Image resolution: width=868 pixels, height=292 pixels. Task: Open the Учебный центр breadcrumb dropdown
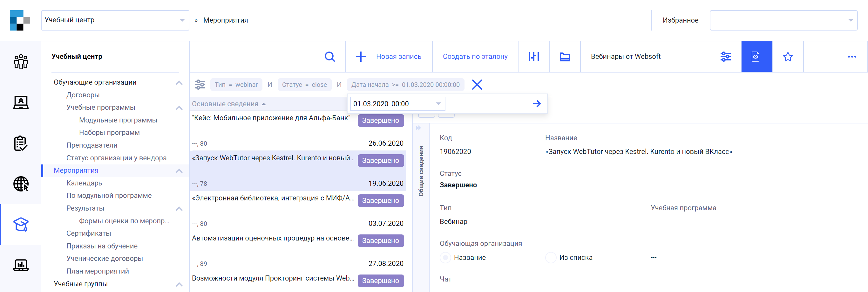182,20
